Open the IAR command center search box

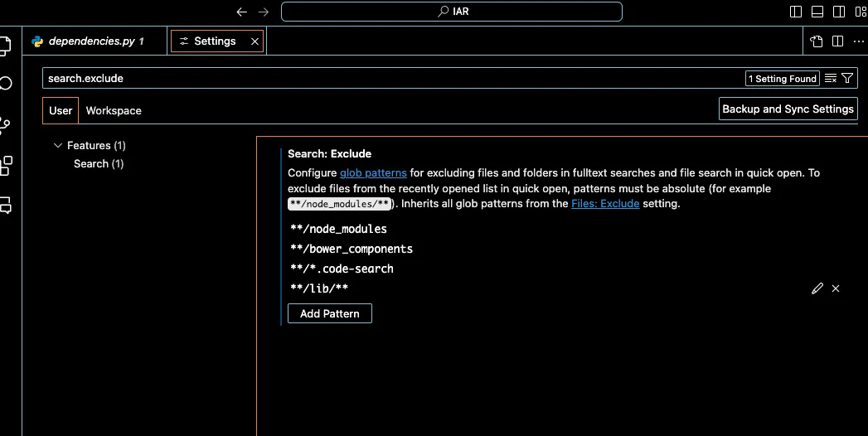(452, 12)
